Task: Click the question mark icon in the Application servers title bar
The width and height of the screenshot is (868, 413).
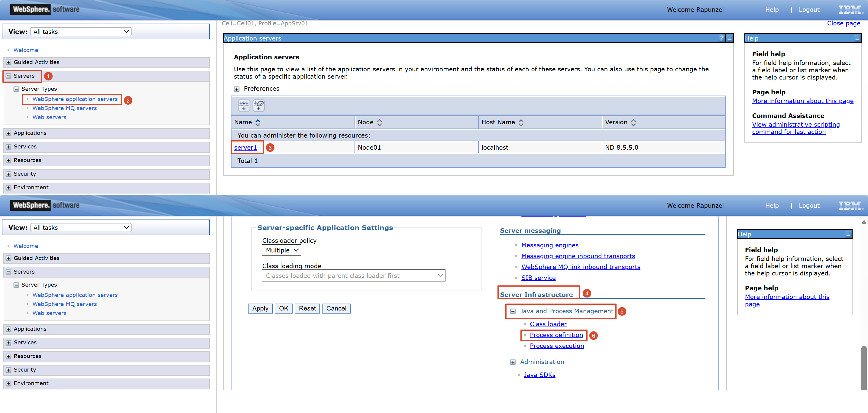Action: (721, 38)
